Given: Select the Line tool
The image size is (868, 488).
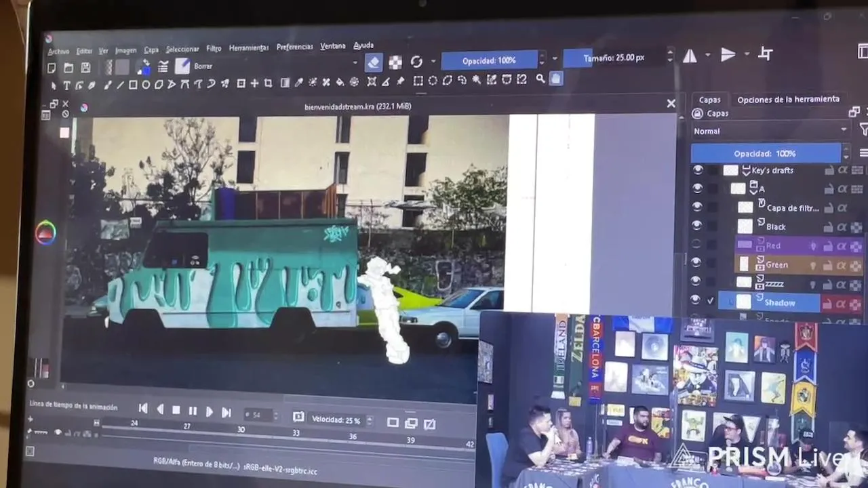Looking at the screenshot, I should tap(120, 85).
